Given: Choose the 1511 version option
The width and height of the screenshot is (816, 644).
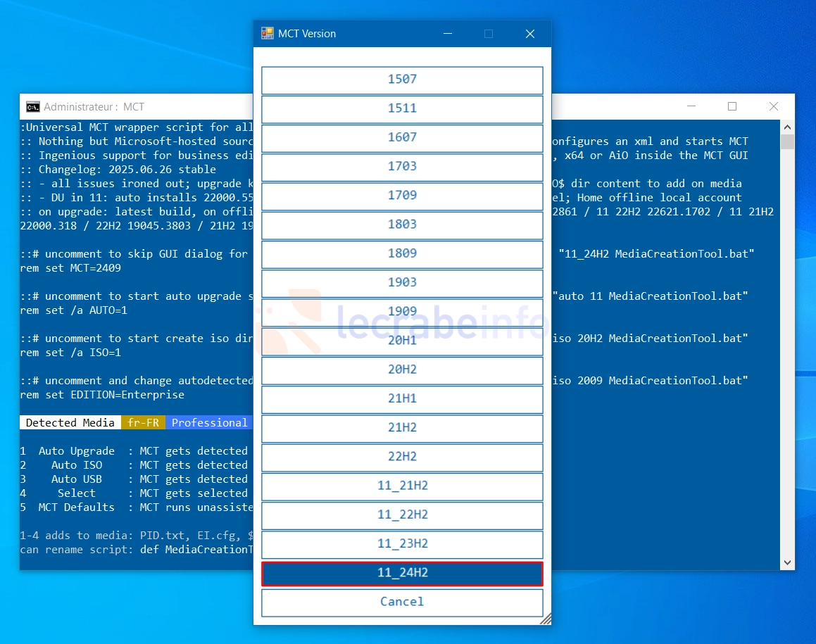Looking at the screenshot, I should point(402,108).
